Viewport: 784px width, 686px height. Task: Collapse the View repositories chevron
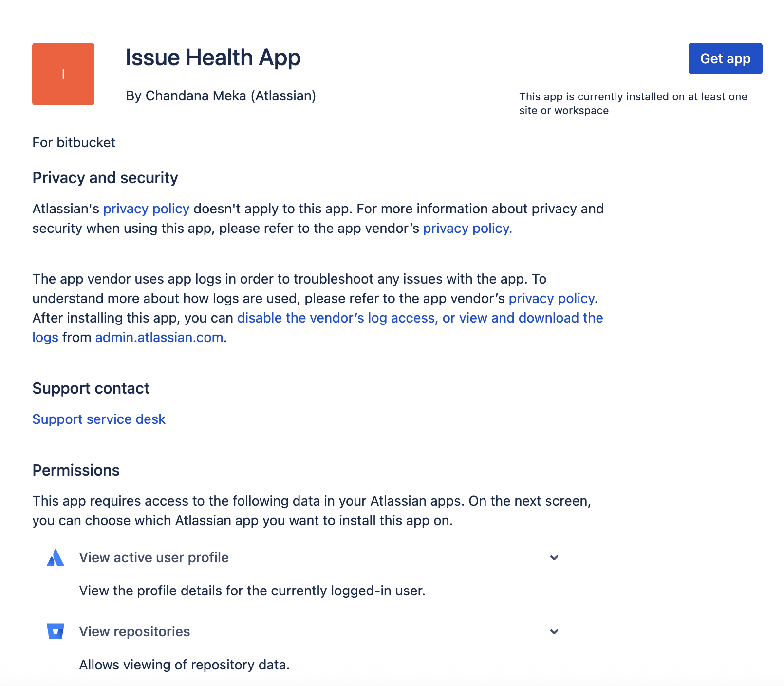pyautogui.click(x=554, y=631)
